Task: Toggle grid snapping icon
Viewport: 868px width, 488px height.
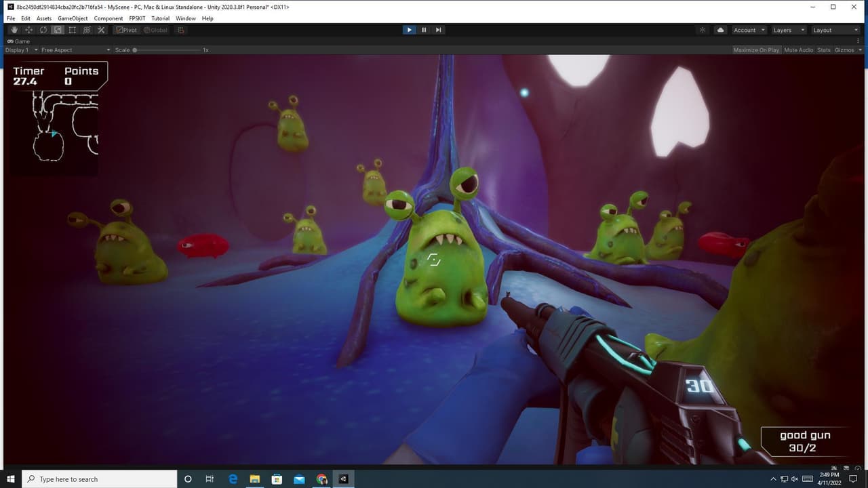Action: pos(181,30)
